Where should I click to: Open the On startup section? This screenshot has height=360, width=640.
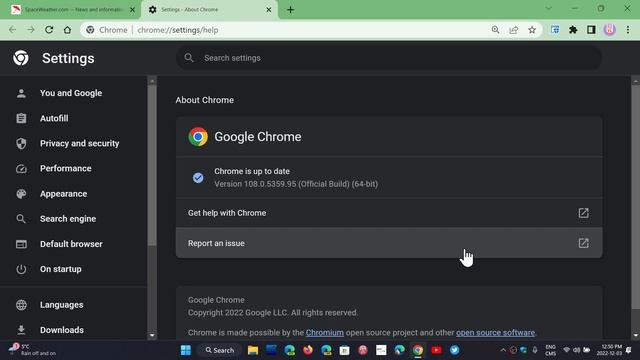pos(60,269)
